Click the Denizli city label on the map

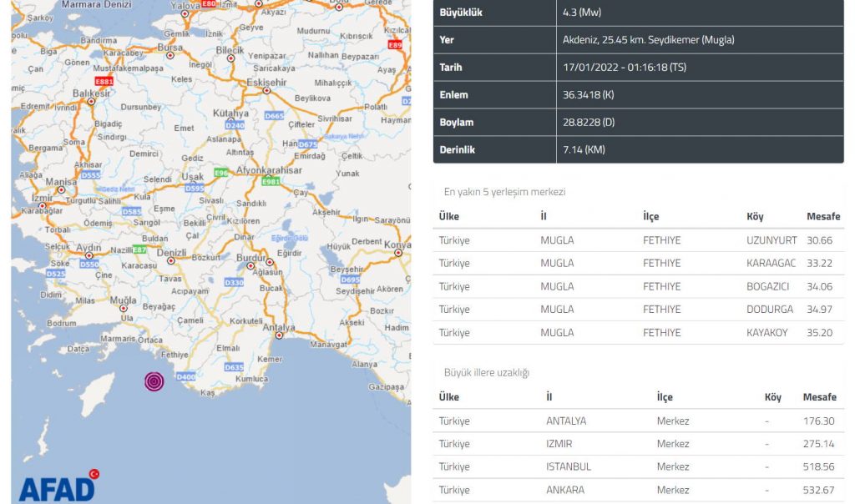coord(171,252)
